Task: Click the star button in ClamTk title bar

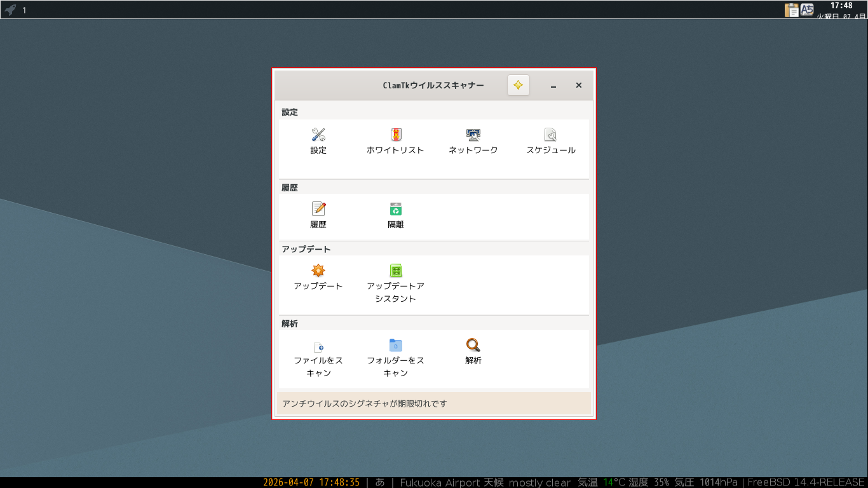Action: pos(519,85)
